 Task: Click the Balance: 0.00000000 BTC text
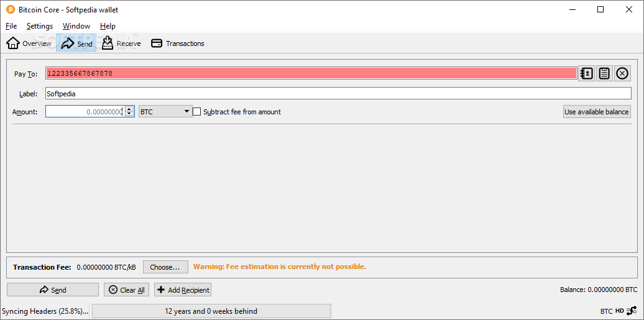(x=599, y=290)
